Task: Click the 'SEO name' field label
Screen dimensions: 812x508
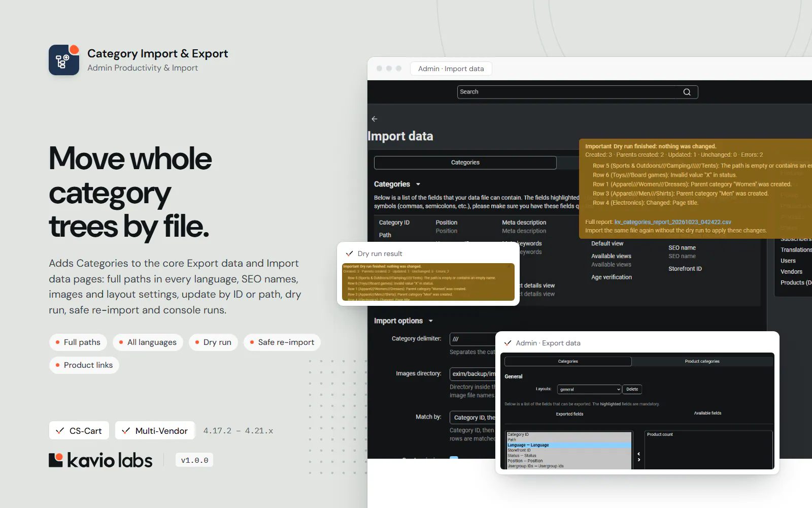Action: coord(682,248)
